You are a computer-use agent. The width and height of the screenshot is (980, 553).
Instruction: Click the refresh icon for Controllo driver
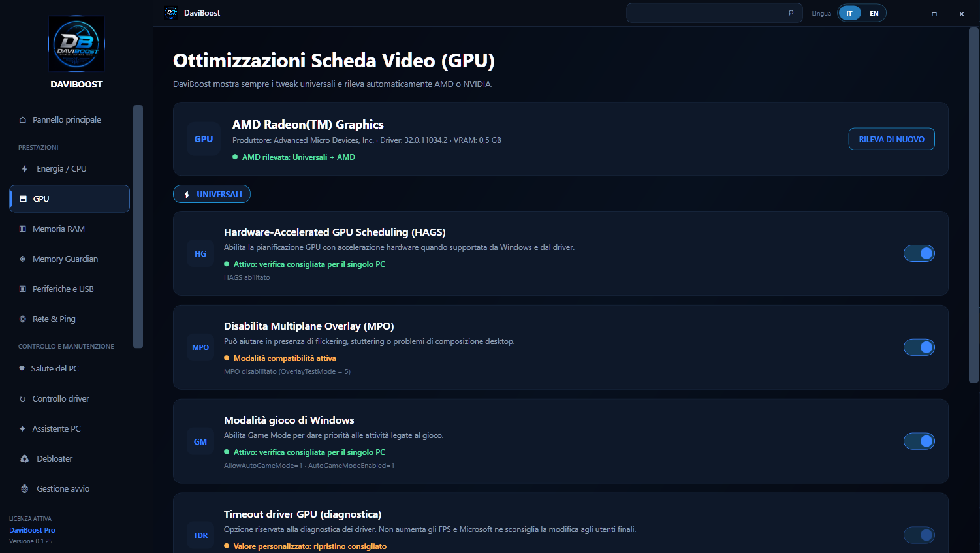23,399
